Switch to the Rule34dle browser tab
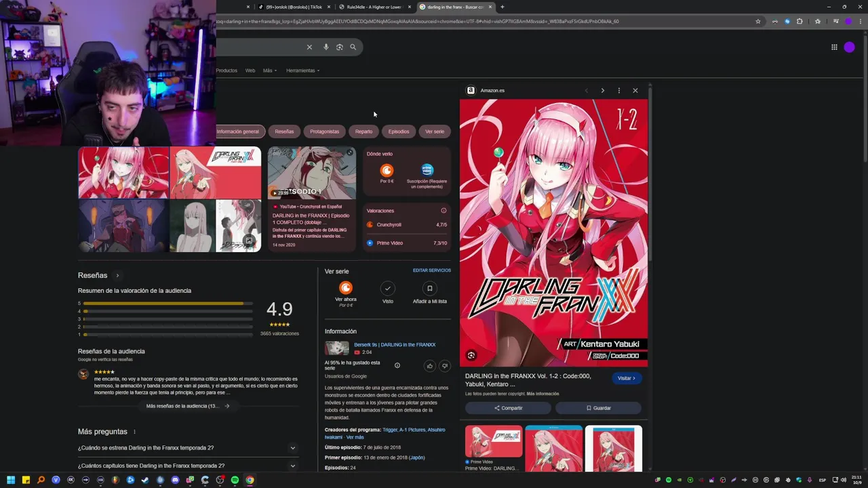Screen dimensions: 868x488 tap(375, 7)
